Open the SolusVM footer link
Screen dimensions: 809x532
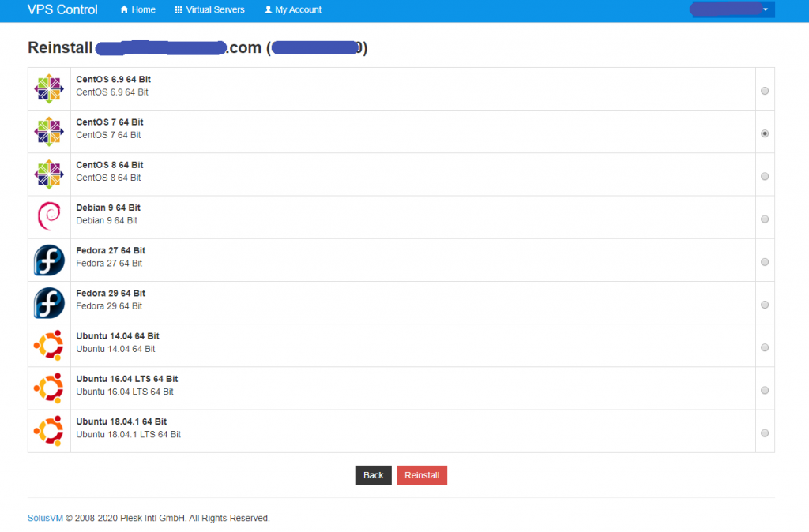(45, 518)
